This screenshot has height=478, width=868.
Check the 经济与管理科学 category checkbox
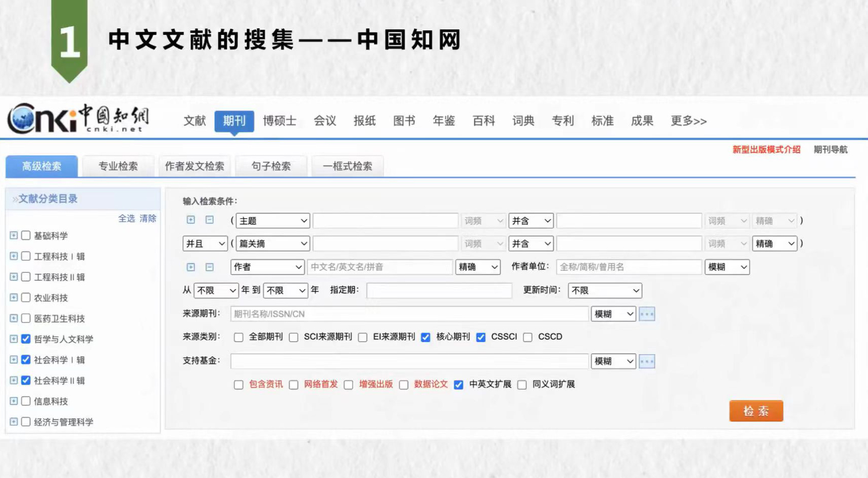pos(26,422)
